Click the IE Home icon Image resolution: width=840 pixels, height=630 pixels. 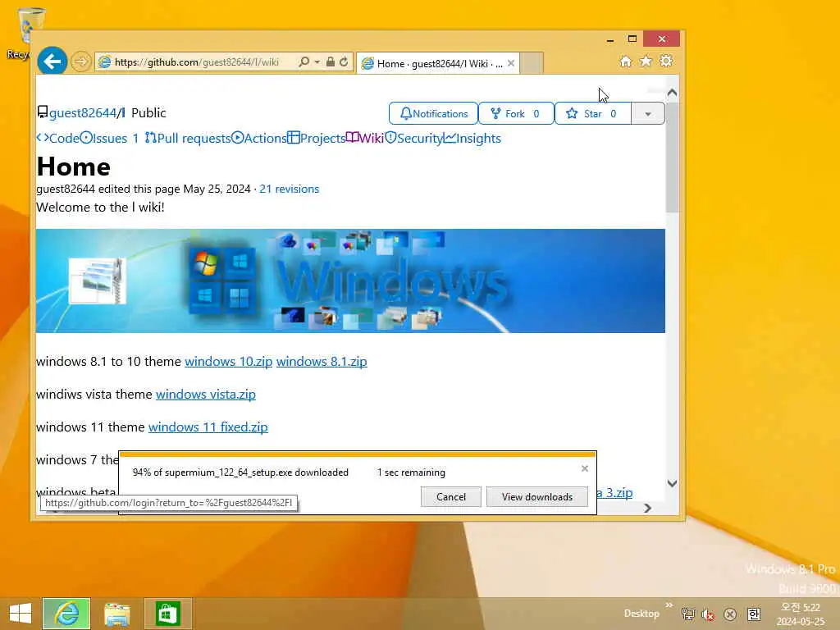pyautogui.click(x=626, y=61)
